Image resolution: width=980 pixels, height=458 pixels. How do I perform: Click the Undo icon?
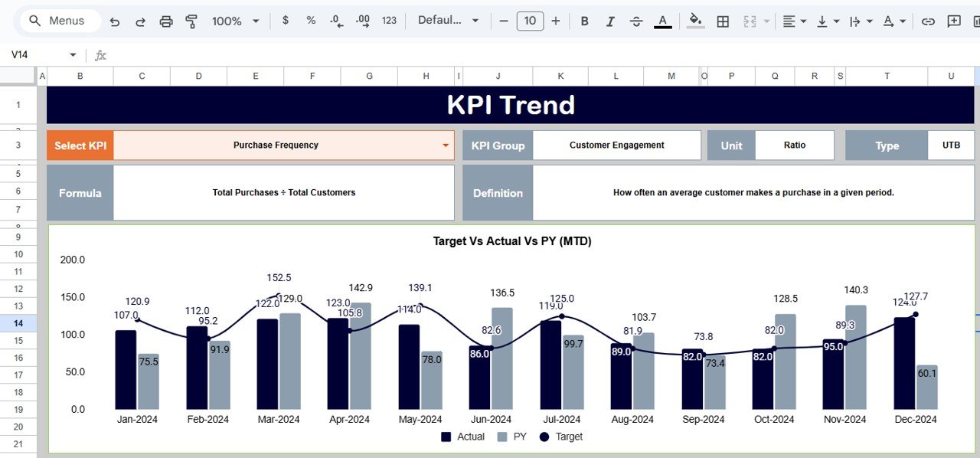[x=114, y=21]
